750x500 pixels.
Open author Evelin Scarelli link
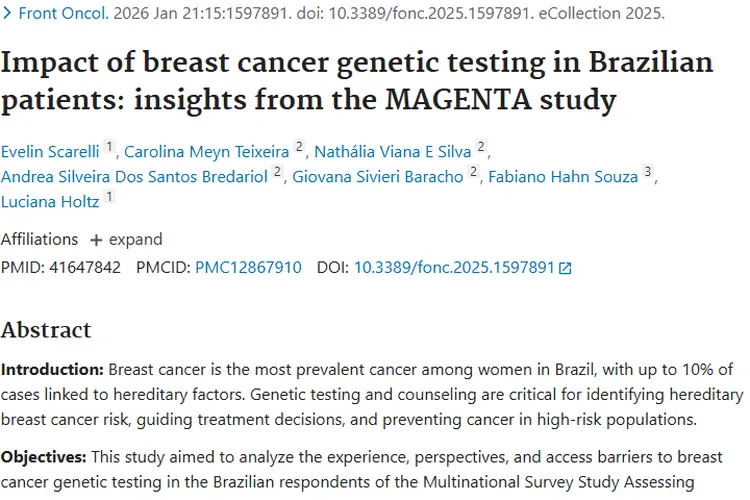(50, 152)
